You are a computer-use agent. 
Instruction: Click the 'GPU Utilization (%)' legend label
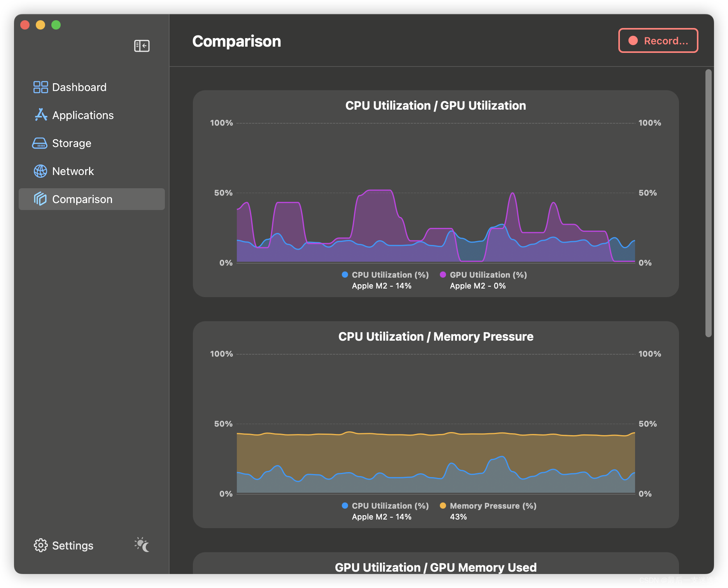pos(488,275)
